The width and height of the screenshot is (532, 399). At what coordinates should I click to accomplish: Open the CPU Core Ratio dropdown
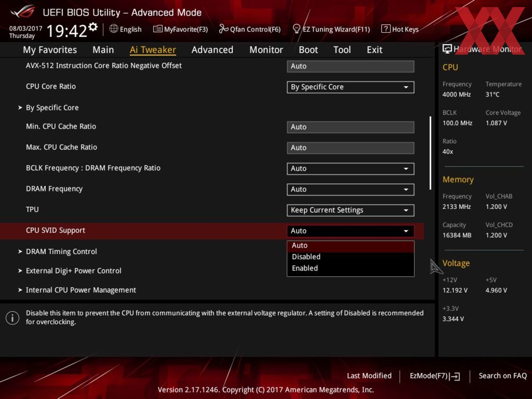[350, 87]
